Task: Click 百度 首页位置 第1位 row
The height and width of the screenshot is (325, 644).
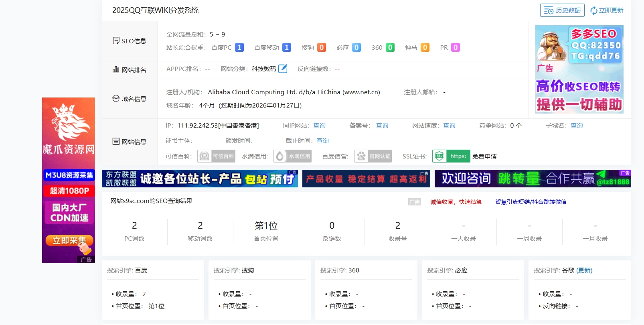Action: (138, 306)
